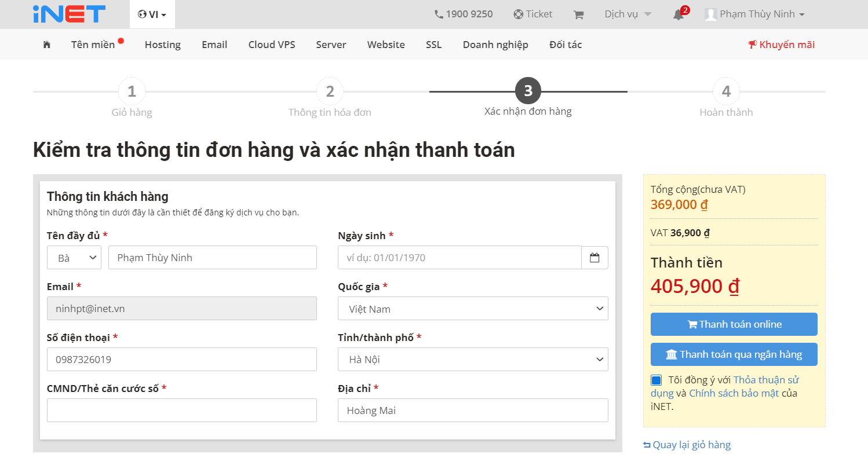
Task: Click the Thanh toán online button
Action: [734, 324]
